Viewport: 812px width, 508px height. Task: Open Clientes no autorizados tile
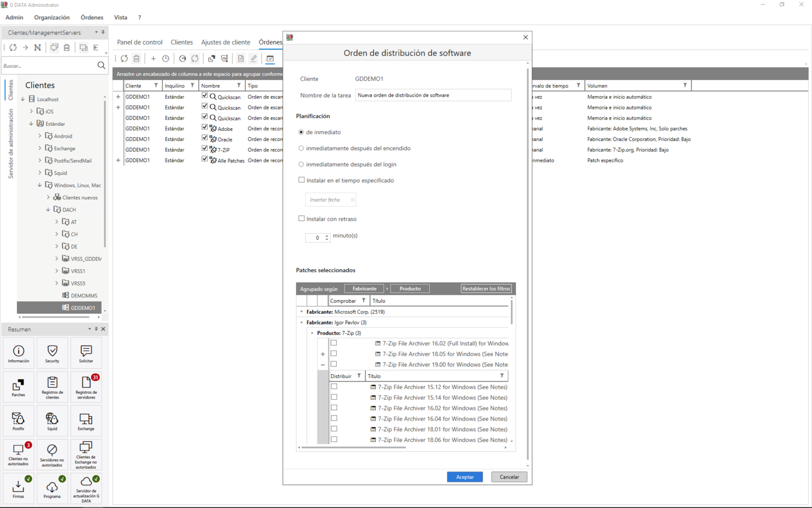tap(19, 455)
